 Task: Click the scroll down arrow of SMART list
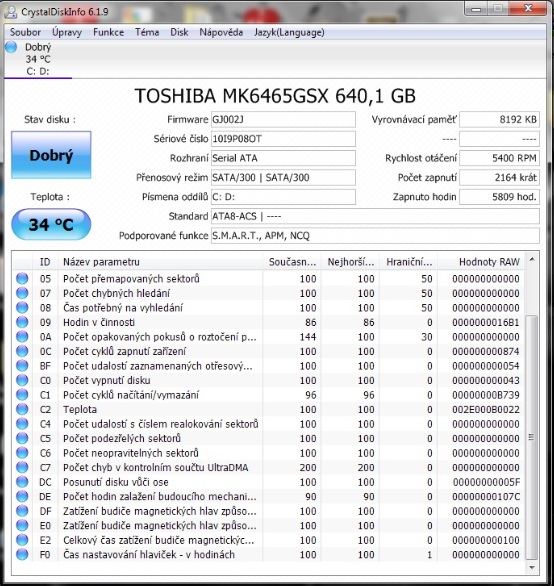coord(532,568)
